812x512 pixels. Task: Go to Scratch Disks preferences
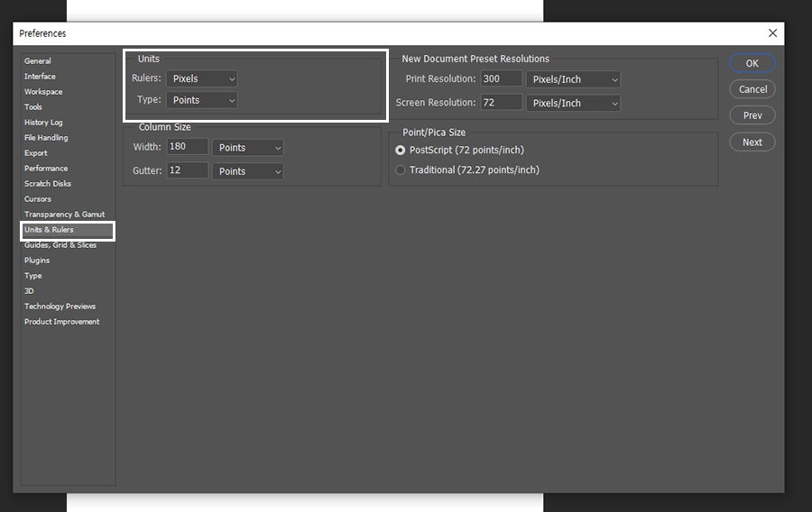(48, 184)
